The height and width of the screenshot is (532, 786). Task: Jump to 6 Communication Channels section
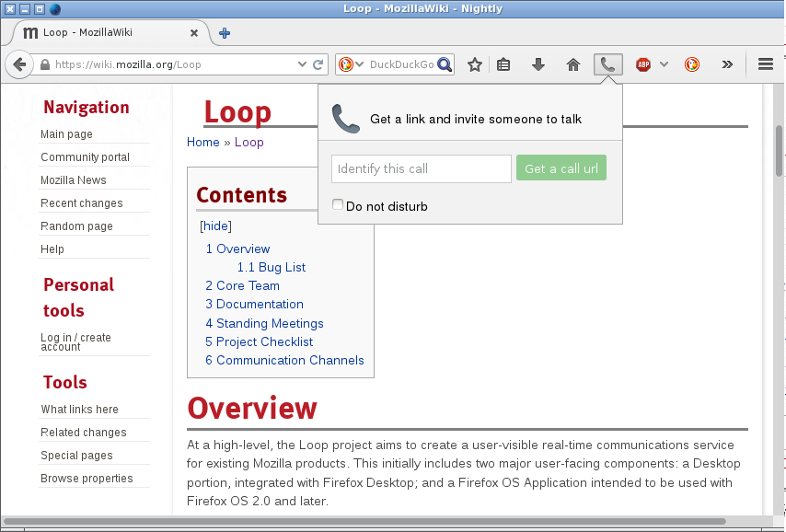pos(284,361)
